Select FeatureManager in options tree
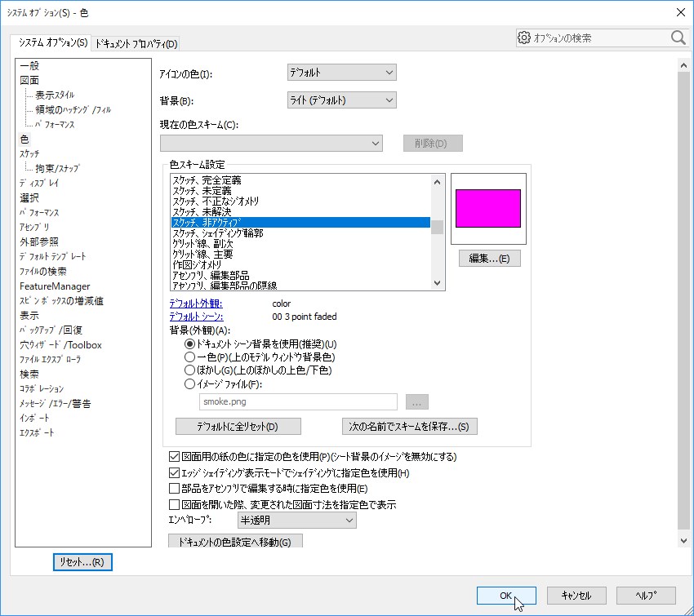The image size is (694, 616). [x=55, y=286]
